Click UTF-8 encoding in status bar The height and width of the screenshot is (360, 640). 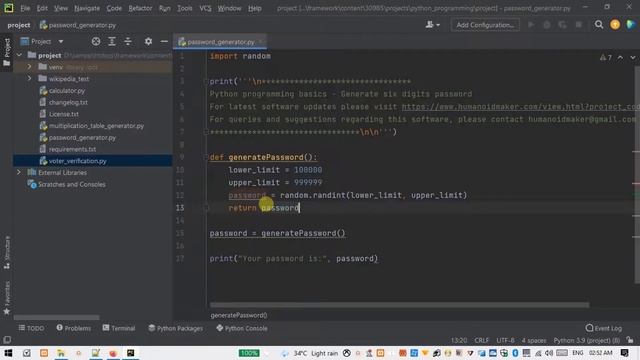tap(505, 340)
